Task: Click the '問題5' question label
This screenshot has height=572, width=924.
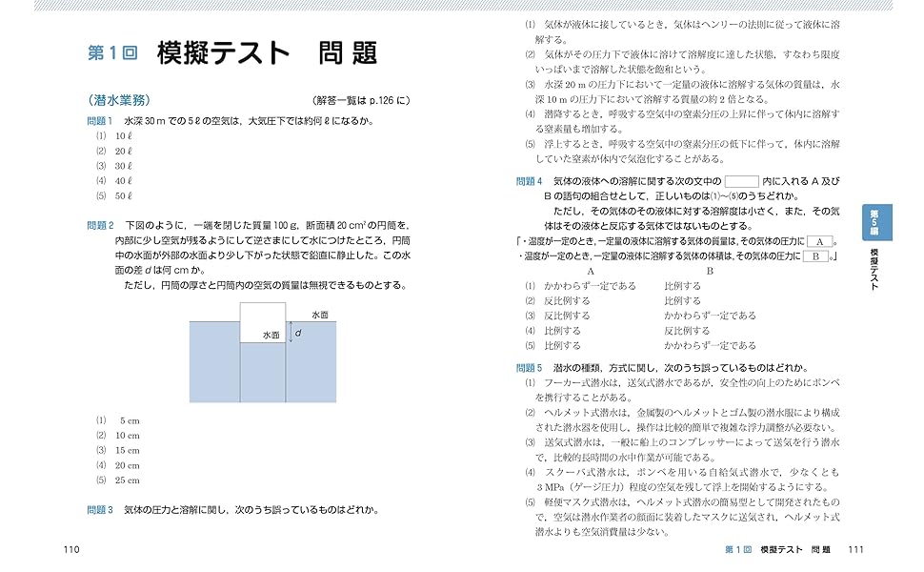Action: pyautogui.click(x=530, y=368)
